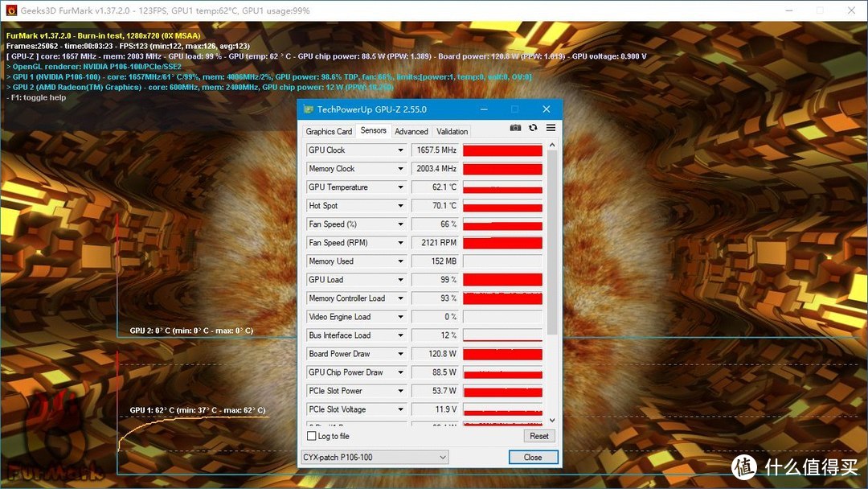Screen dimensions: 868x489
Task: Open the PCIe Slot Voltage dropdown
Action: pyautogui.click(x=401, y=410)
